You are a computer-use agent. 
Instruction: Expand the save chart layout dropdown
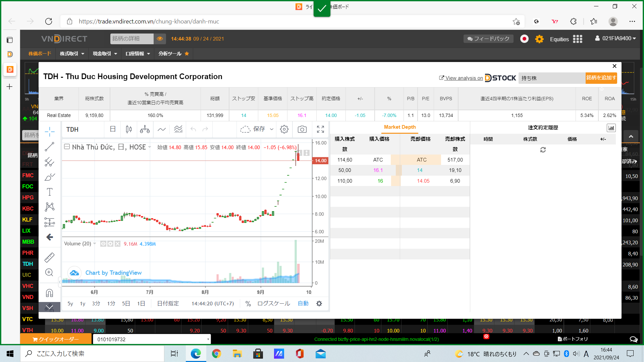(272, 129)
